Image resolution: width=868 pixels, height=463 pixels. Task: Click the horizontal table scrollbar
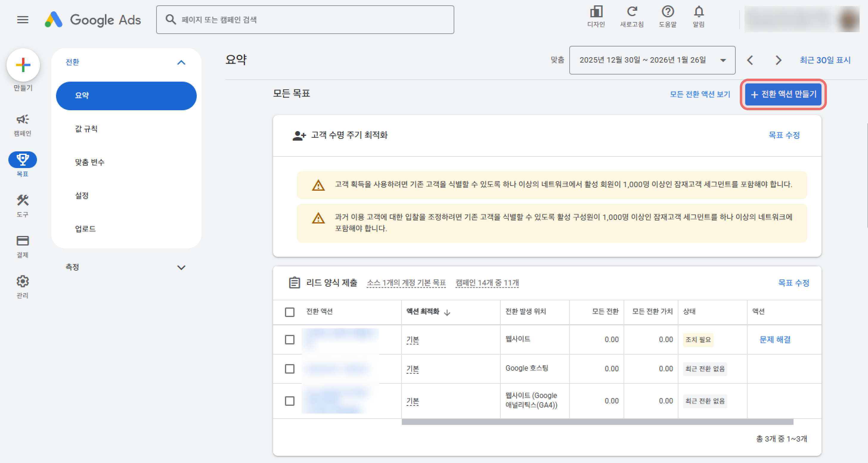[597, 422]
